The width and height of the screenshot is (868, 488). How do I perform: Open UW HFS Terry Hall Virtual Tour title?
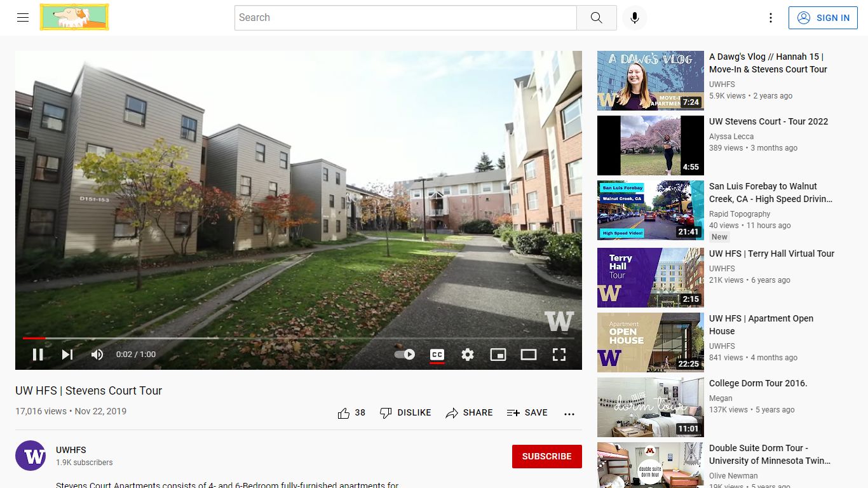coord(772,254)
